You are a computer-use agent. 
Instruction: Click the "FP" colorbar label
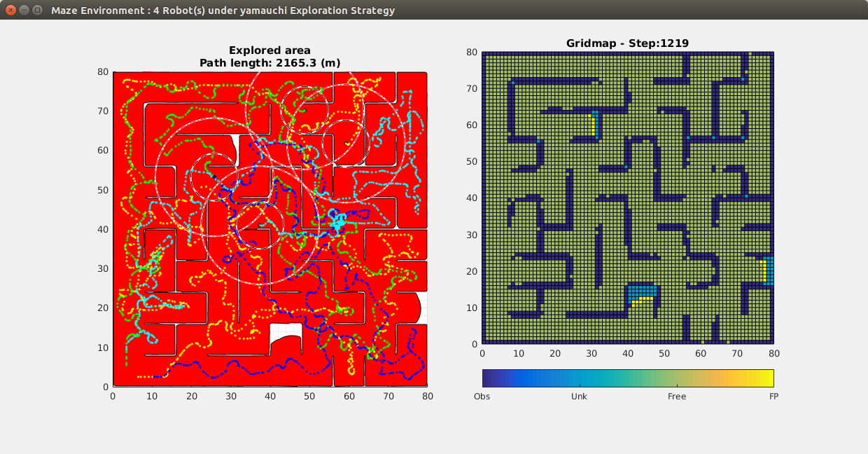pyautogui.click(x=773, y=397)
